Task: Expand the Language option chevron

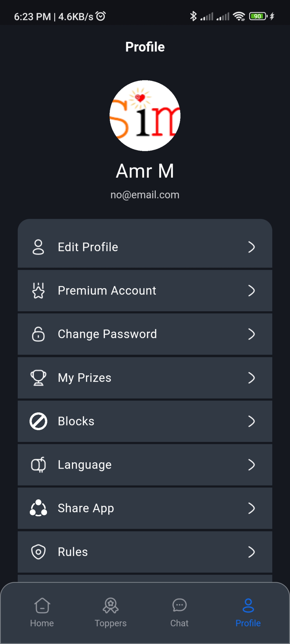Action: 251,465
